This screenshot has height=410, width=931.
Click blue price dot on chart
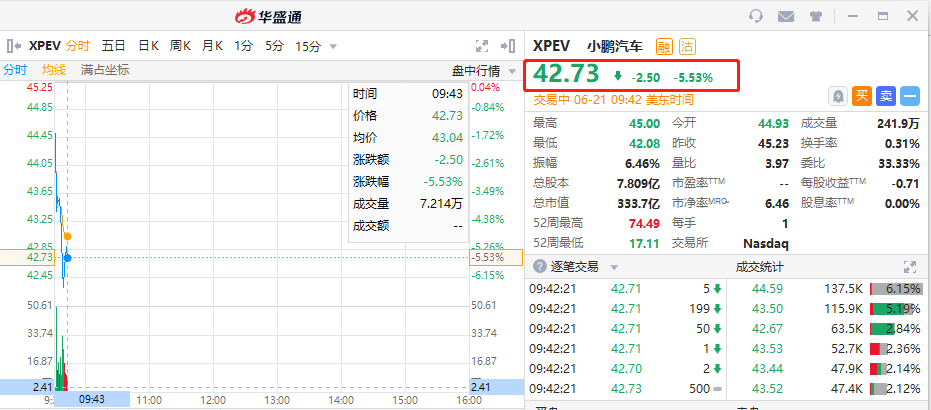tap(67, 258)
